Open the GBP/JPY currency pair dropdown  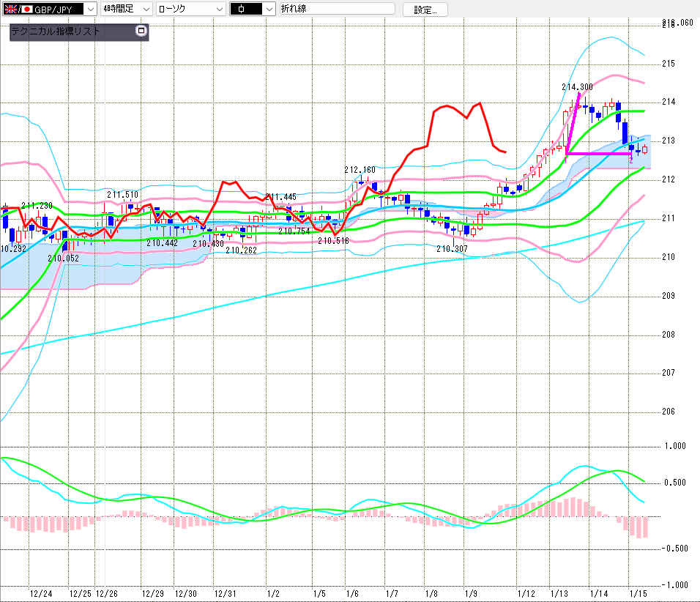[x=89, y=10]
